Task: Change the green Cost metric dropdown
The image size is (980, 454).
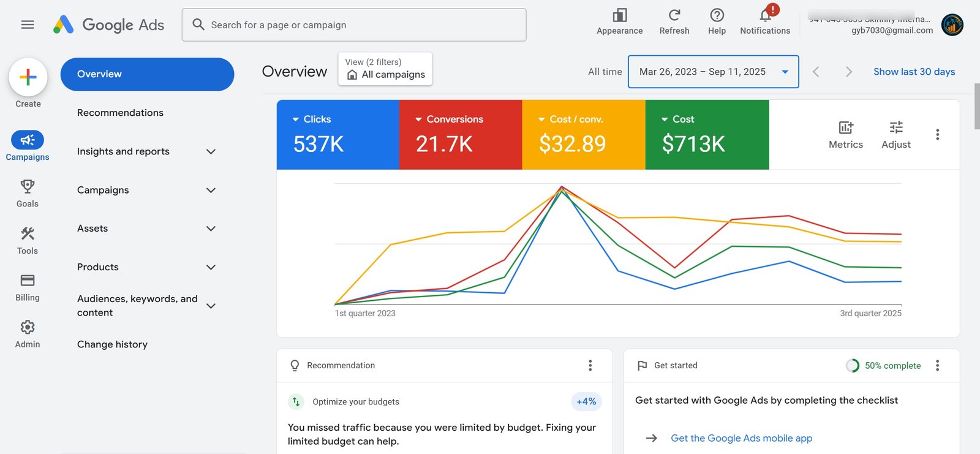Action: [x=678, y=119]
